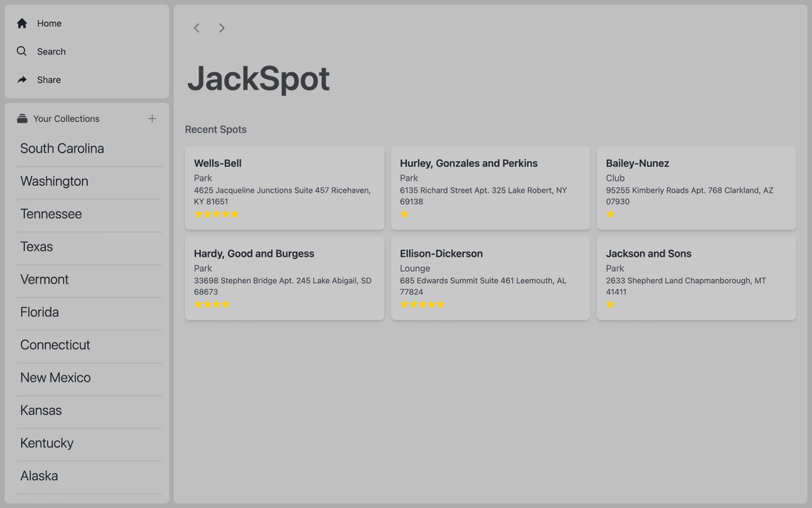
Task: Click the Ellison-Dickerson five-star rating
Action: pos(423,305)
